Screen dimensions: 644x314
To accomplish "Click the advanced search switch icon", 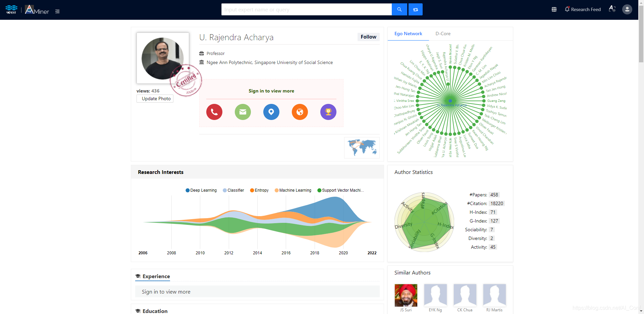I will pyautogui.click(x=416, y=9).
